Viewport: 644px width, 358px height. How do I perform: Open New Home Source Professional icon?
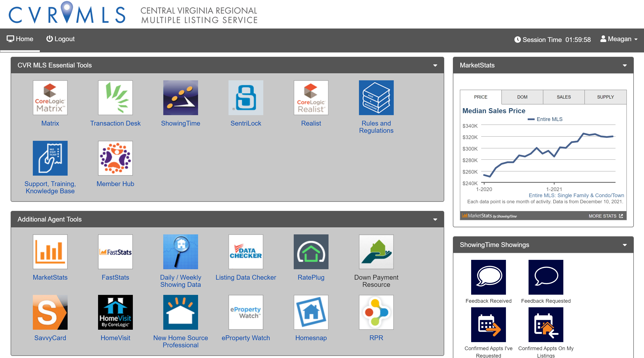(x=180, y=312)
